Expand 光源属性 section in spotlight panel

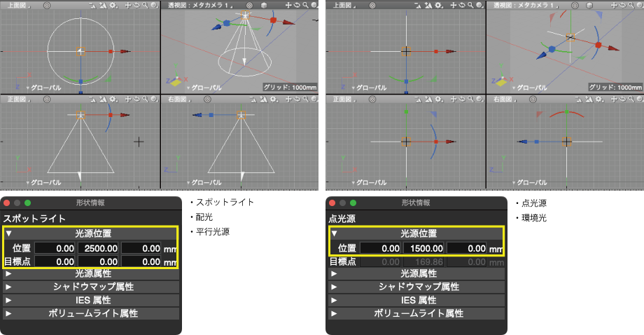(x=8, y=274)
